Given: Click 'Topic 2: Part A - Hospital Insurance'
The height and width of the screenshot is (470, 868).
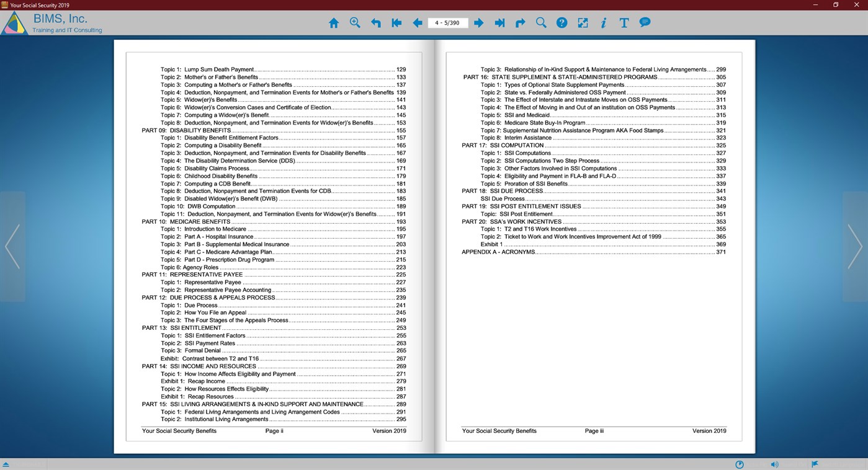Looking at the screenshot, I should pos(283,237).
